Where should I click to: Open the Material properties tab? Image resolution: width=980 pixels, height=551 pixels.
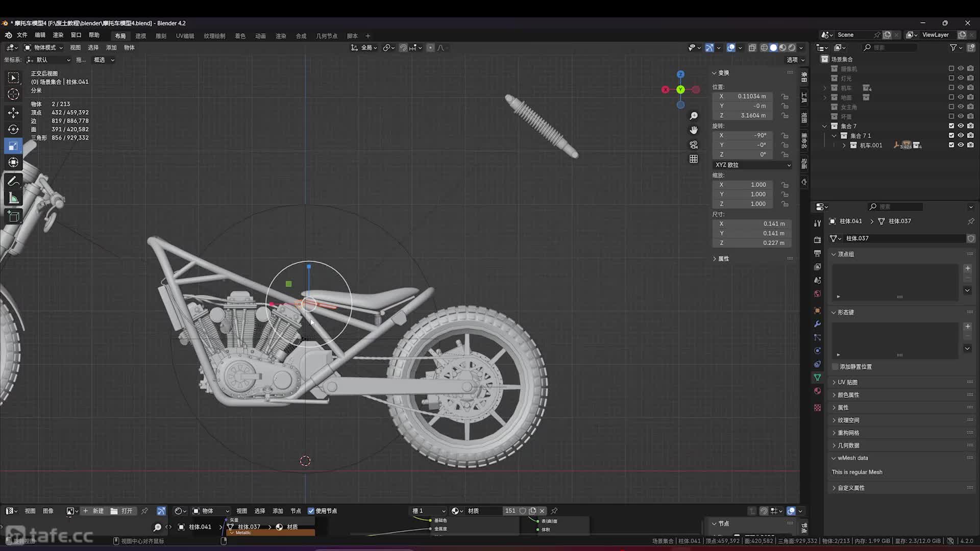(817, 391)
